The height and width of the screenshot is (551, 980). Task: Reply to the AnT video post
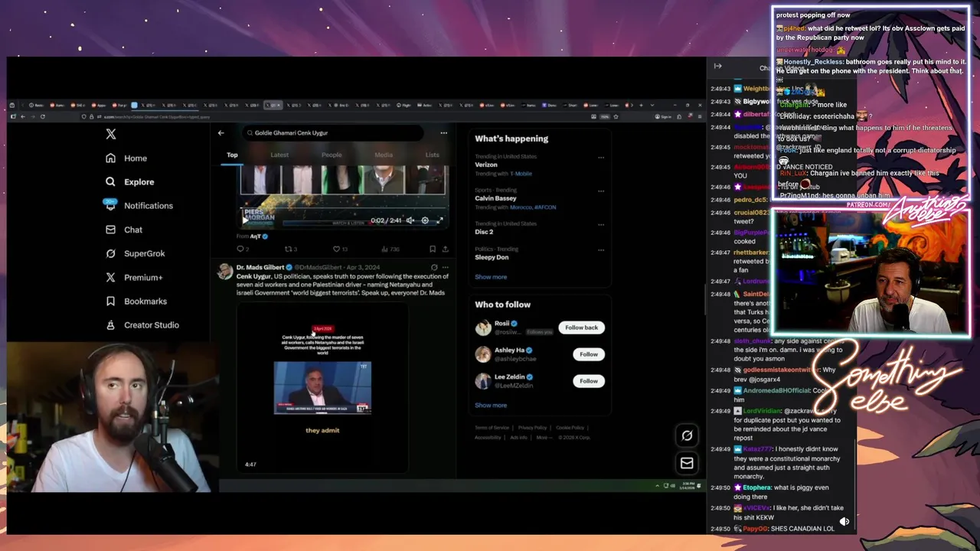[242, 249]
